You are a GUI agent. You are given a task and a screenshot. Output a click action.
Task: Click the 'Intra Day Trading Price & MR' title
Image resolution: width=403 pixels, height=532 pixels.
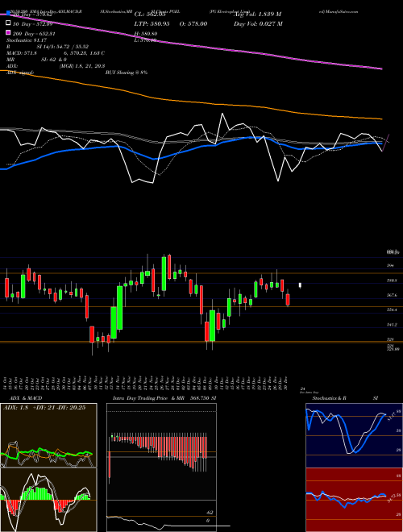[x=148, y=398]
